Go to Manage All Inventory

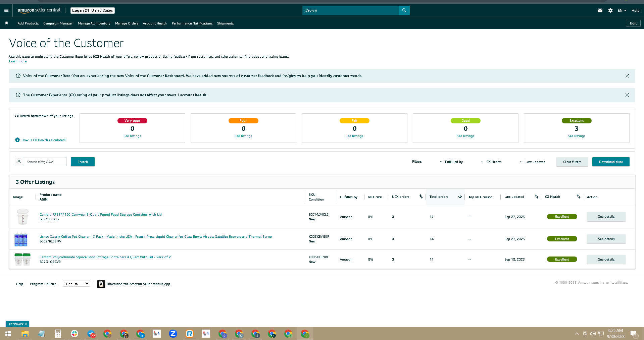(94, 23)
